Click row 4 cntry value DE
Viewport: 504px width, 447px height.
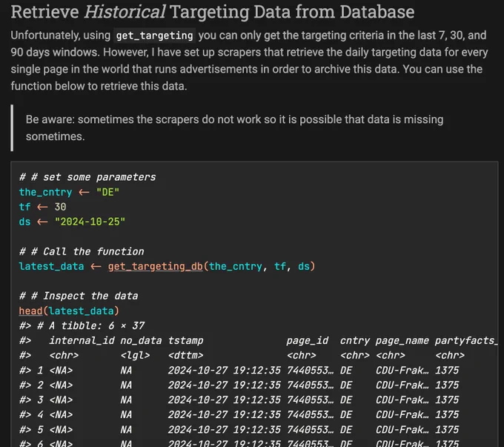tap(346, 414)
